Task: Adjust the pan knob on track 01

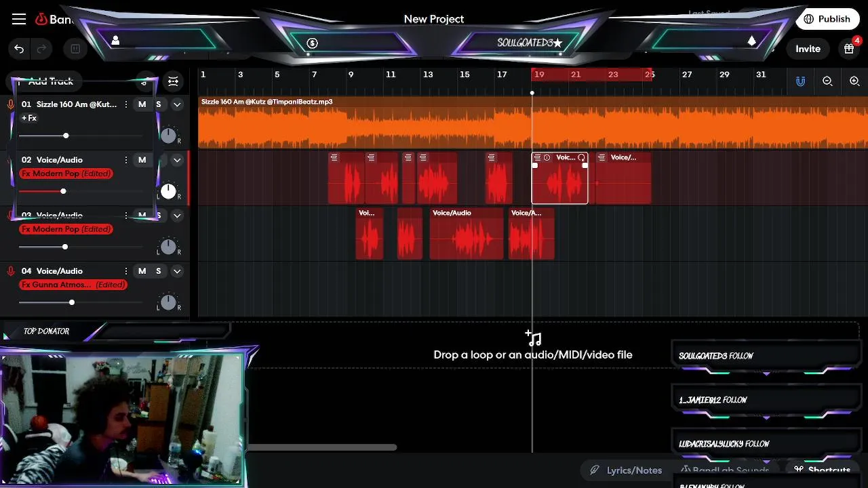Action: pyautogui.click(x=168, y=136)
